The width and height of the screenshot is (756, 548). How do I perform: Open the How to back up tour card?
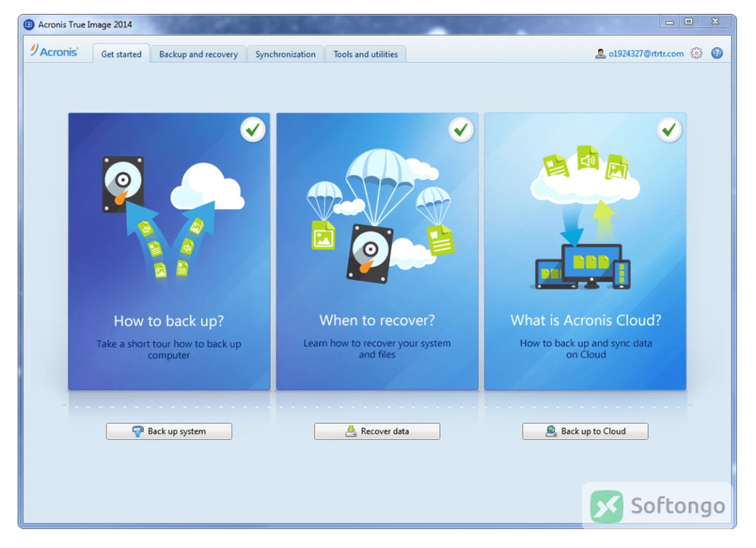point(169,252)
